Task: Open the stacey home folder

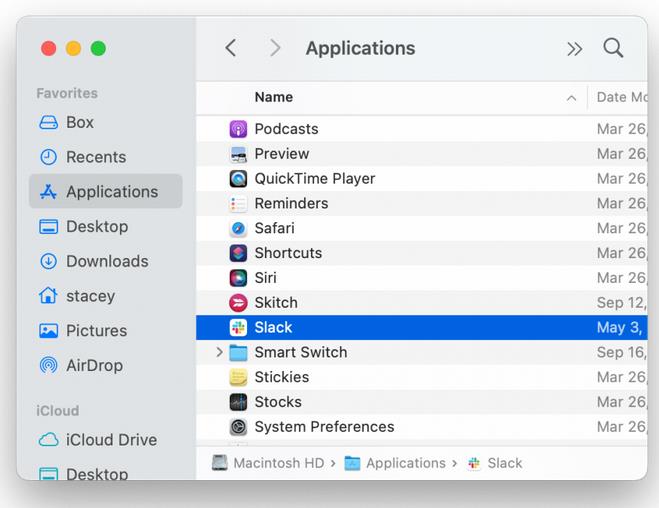Action: pyautogui.click(x=90, y=296)
